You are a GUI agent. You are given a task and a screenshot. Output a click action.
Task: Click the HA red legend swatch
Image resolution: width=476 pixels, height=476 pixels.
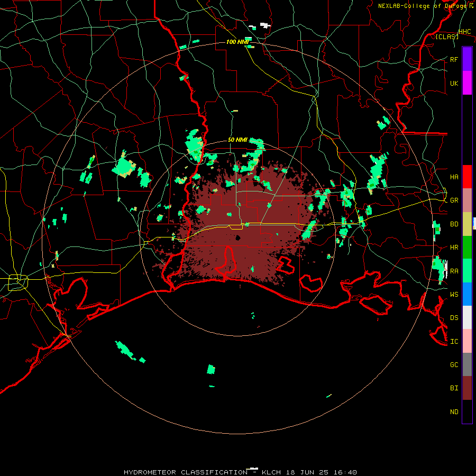coord(467,177)
